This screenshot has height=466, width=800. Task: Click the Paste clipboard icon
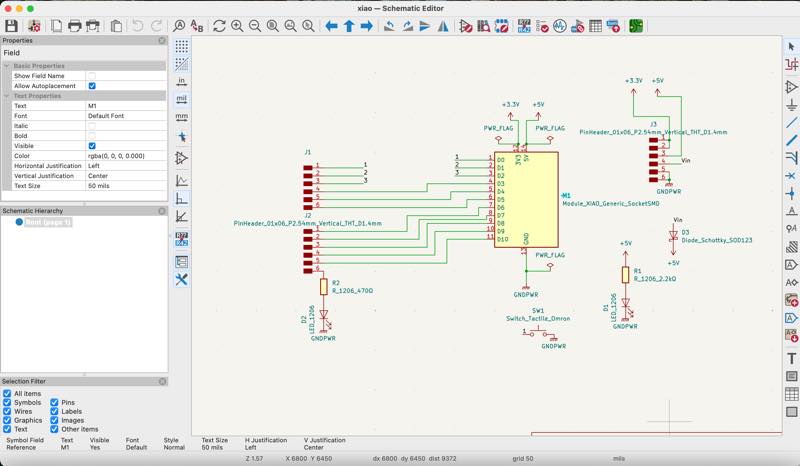116,26
